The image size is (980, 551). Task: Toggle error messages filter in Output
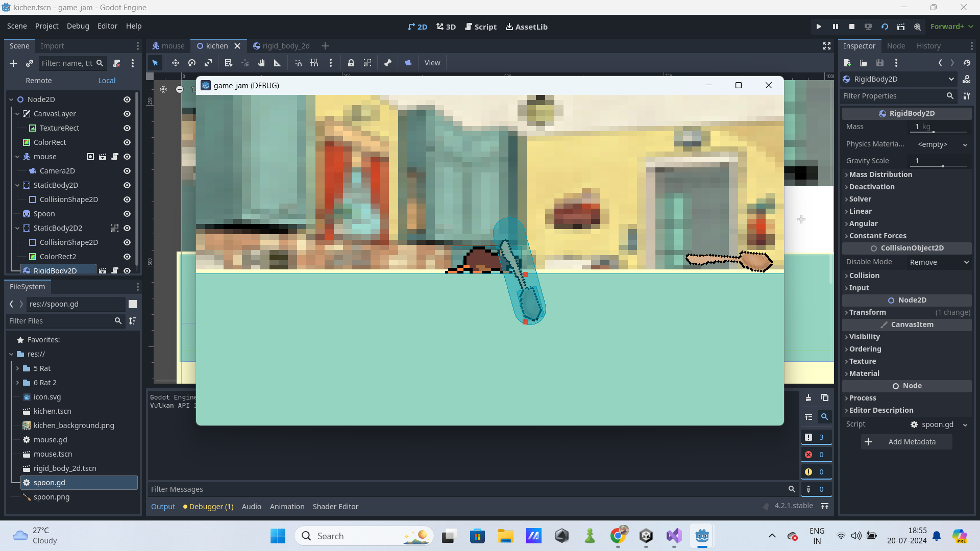tap(816, 455)
